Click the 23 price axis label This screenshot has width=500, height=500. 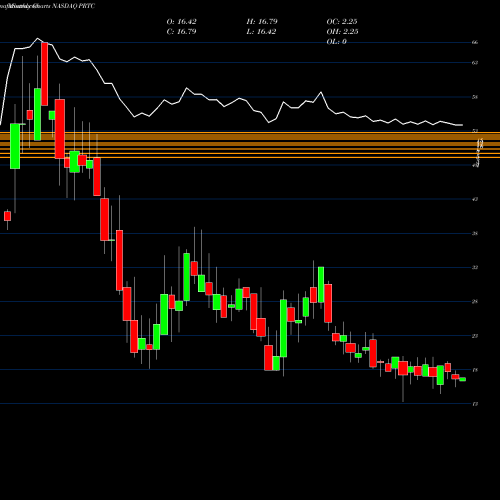pyautogui.click(x=475, y=336)
